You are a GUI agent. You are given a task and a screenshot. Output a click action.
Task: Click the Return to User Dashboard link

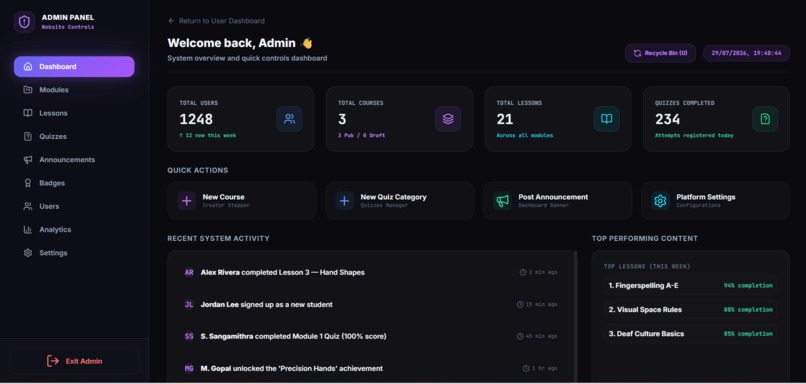[x=216, y=21]
